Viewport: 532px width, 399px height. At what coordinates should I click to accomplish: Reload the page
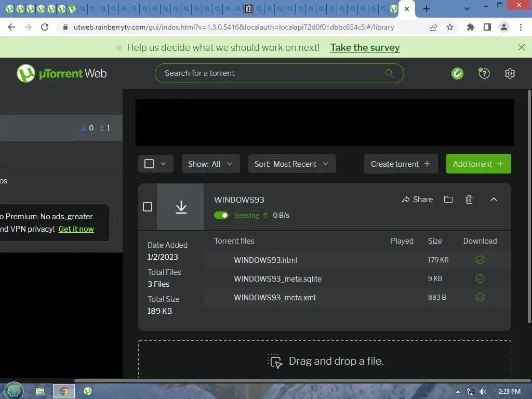[x=45, y=27]
